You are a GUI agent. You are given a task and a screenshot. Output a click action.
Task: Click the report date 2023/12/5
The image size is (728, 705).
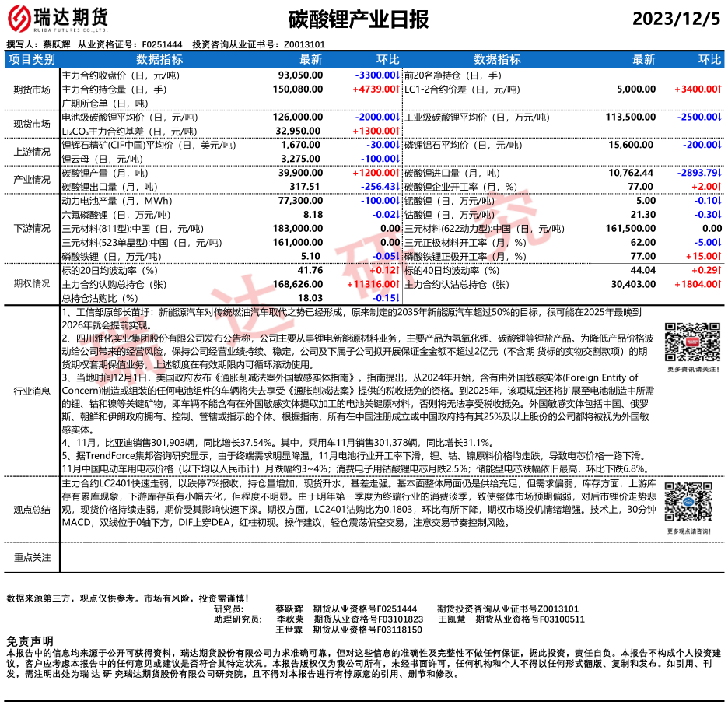point(676,19)
